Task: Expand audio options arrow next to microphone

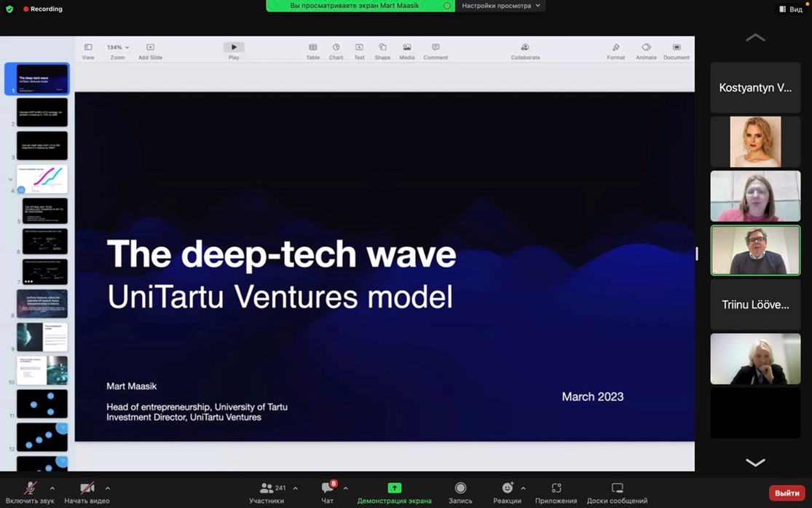Action: tap(52, 488)
